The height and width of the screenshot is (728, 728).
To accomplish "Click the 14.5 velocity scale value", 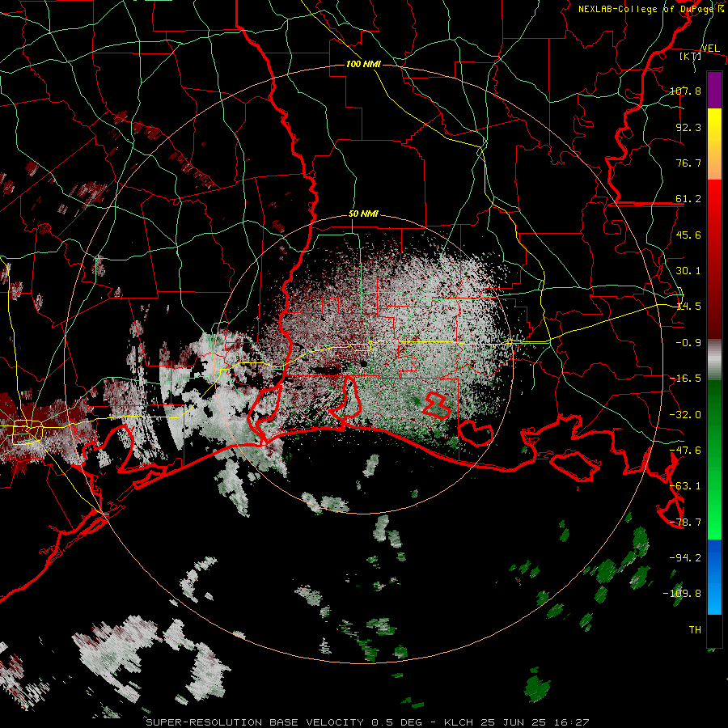I will point(688,307).
